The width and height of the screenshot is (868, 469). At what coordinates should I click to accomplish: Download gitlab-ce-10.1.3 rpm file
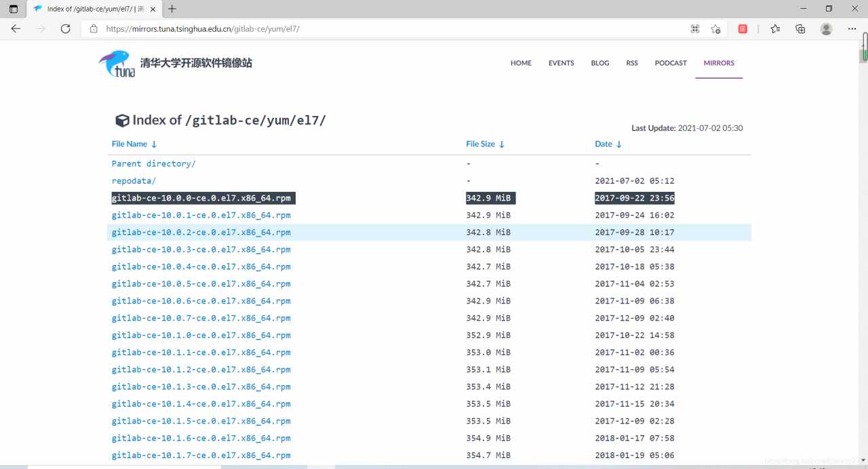201,387
